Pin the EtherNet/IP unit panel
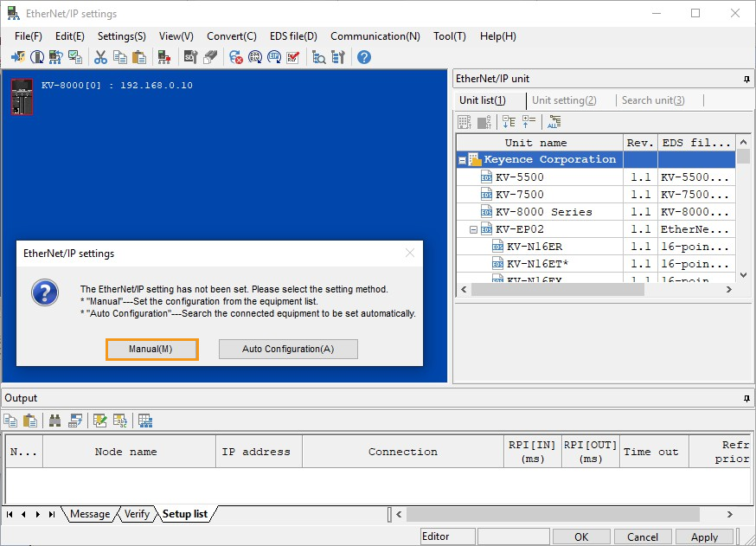This screenshot has width=756, height=546. pos(746,79)
